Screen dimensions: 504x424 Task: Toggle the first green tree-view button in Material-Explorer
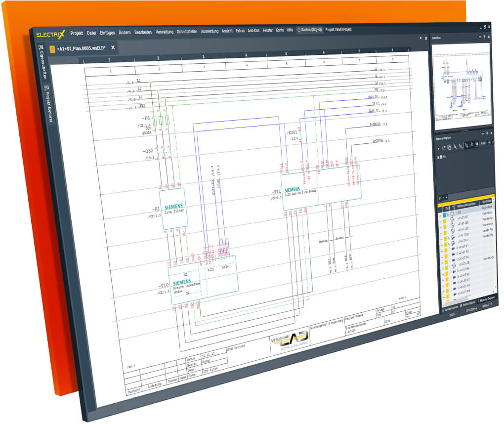(466, 145)
